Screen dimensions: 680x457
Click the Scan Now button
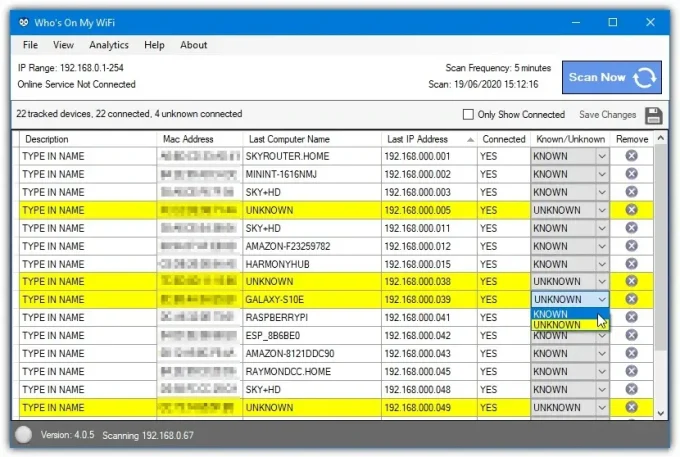tap(611, 78)
